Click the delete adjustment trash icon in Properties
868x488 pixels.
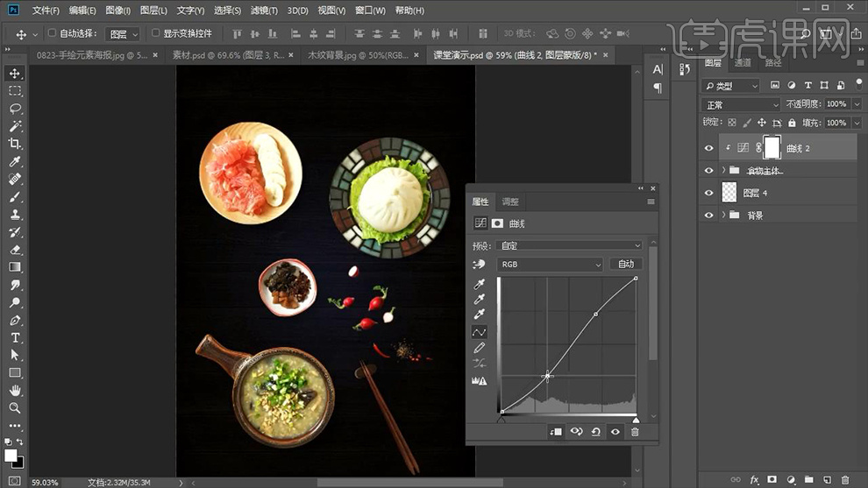pyautogui.click(x=635, y=431)
